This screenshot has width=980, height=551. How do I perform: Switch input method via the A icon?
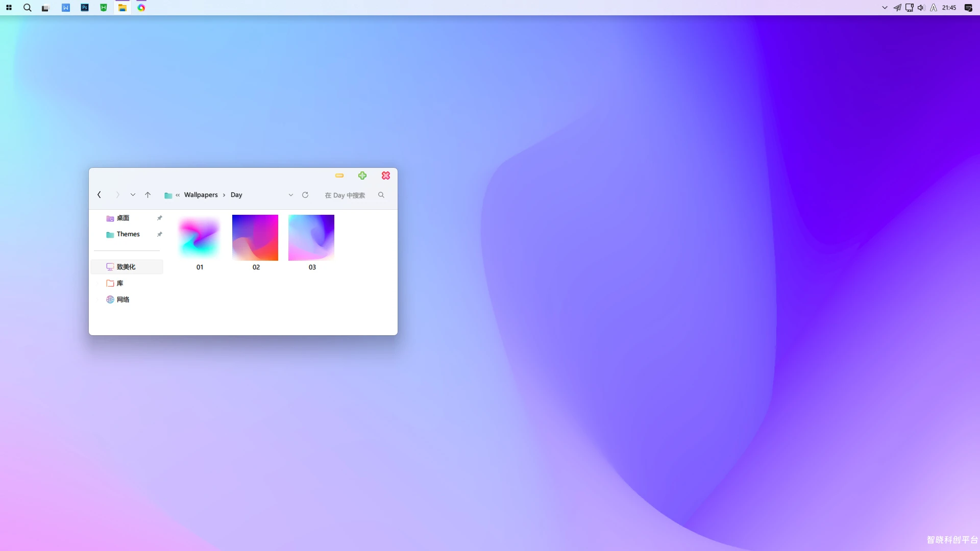point(934,8)
